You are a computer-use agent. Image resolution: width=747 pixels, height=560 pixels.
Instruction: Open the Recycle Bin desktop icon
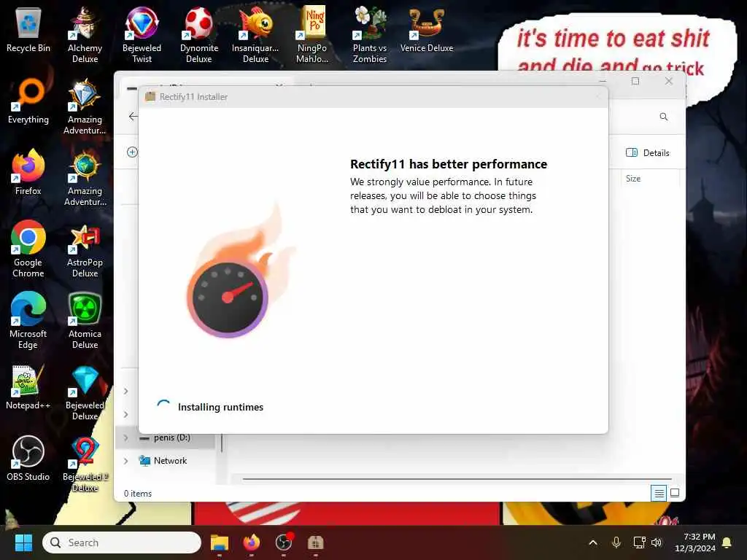[x=28, y=30]
